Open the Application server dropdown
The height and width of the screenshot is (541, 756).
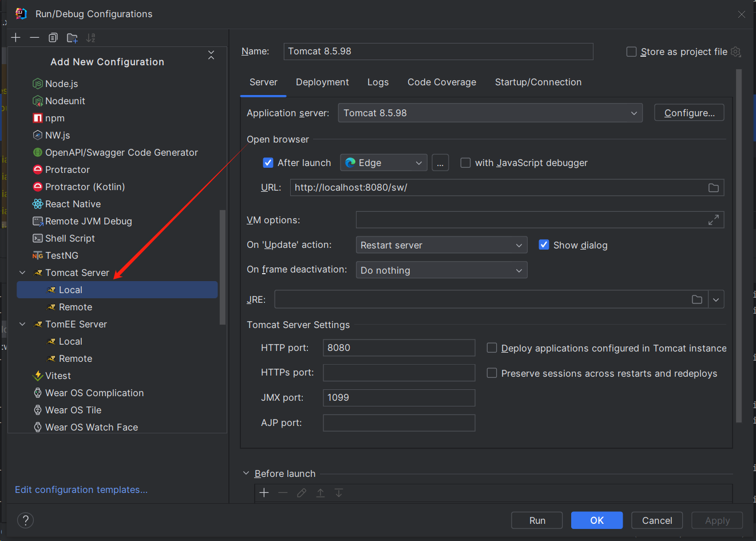(490, 113)
